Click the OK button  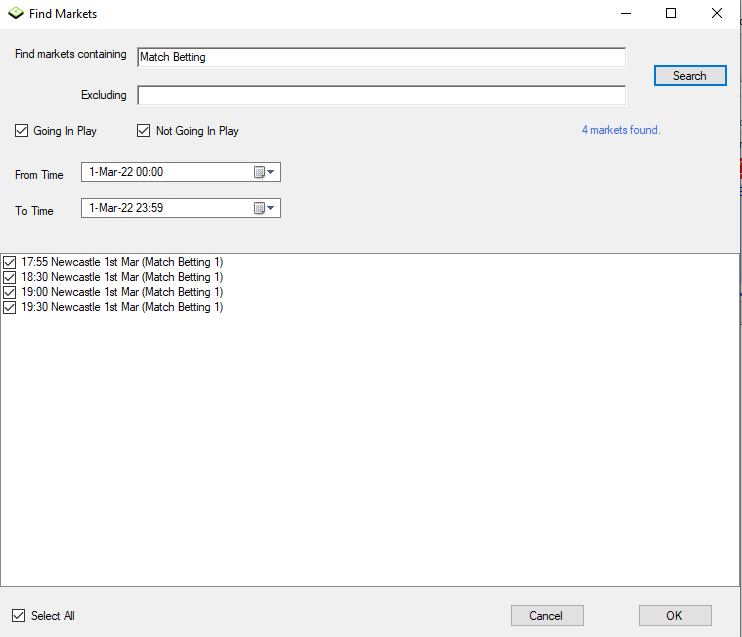(x=675, y=616)
